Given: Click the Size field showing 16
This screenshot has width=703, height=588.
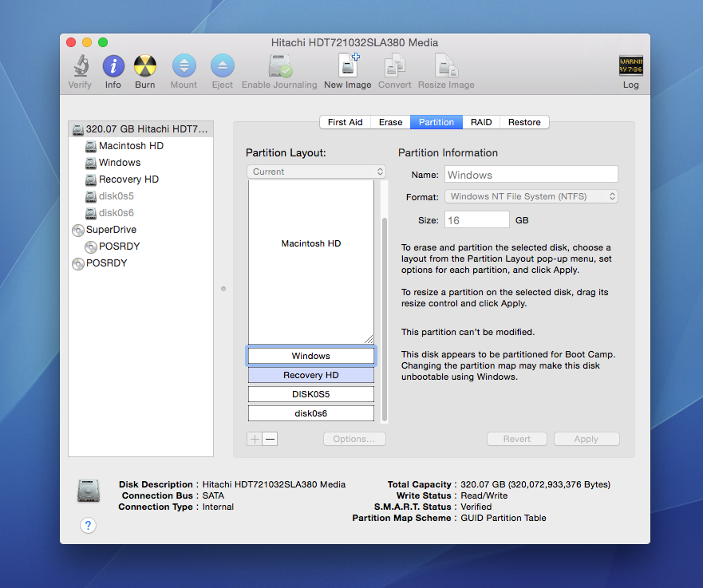Looking at the screenshot, I should pyautogui.click(x=477, y=220).
